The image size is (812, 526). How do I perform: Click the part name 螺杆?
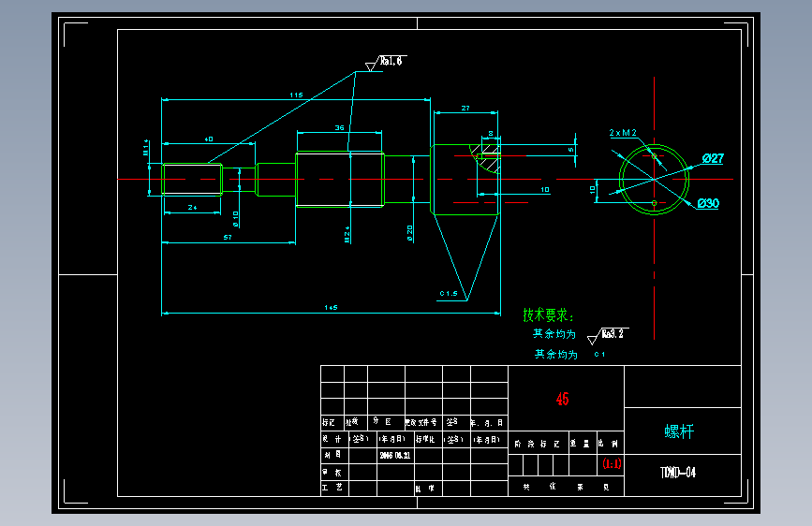(x=679, y=431)
